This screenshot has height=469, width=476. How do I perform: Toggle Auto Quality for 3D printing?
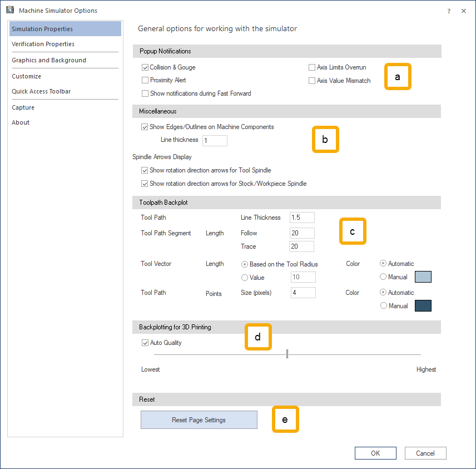point(145,343)
